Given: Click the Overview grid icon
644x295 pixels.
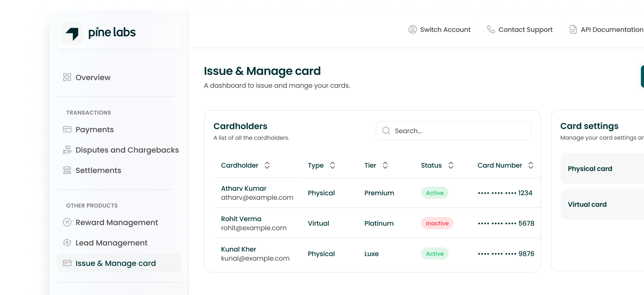Looking at the screenshot, I should coord(67,77).
